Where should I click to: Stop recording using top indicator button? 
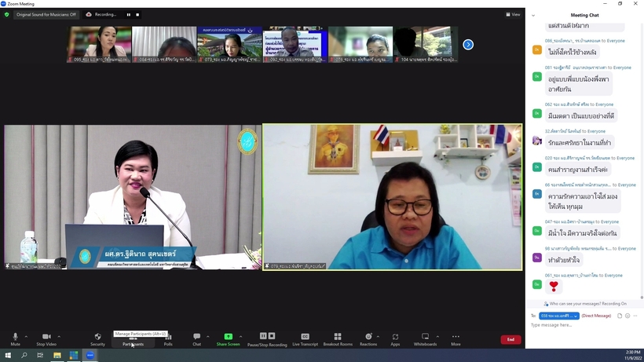point(137,14)
